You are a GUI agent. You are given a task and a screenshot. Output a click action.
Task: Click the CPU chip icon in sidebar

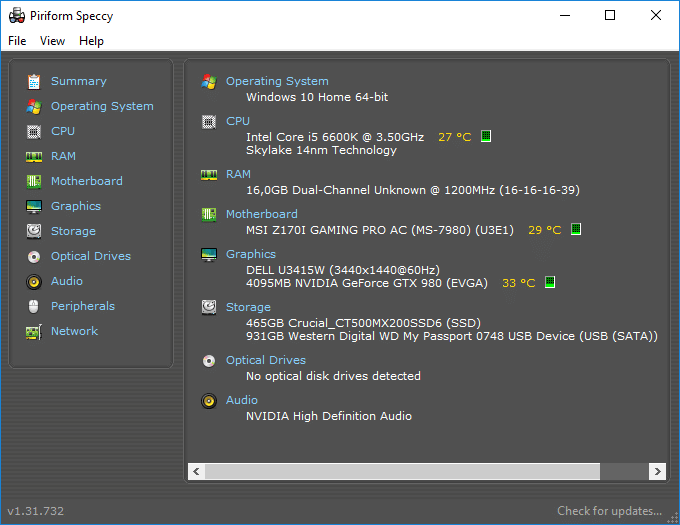[34, 131]
